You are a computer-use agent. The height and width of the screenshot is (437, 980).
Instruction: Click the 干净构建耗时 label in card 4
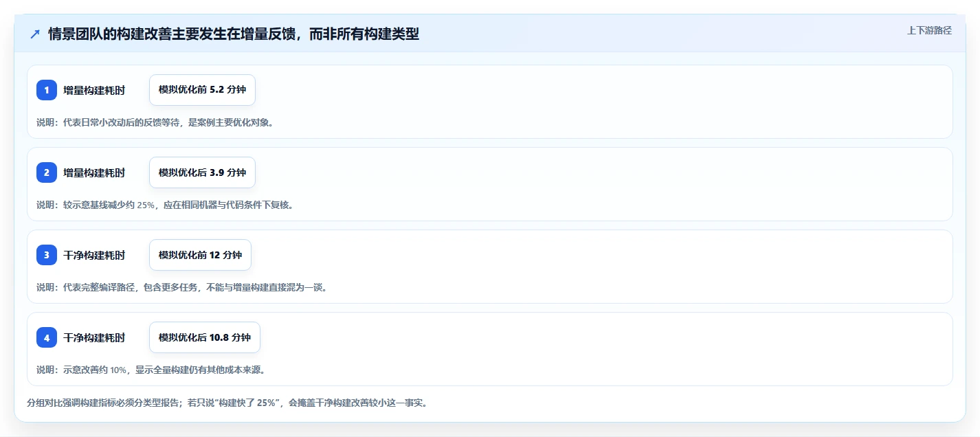(x=94, y=337)
